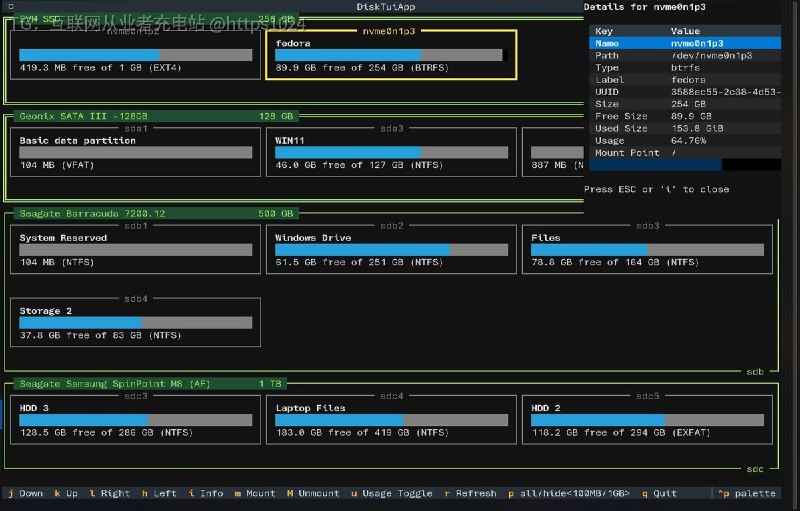This screenshot has width=800, height=511.
Task: Select the 419.3 MB free EXT4 partition card
Action: [135, 55]
